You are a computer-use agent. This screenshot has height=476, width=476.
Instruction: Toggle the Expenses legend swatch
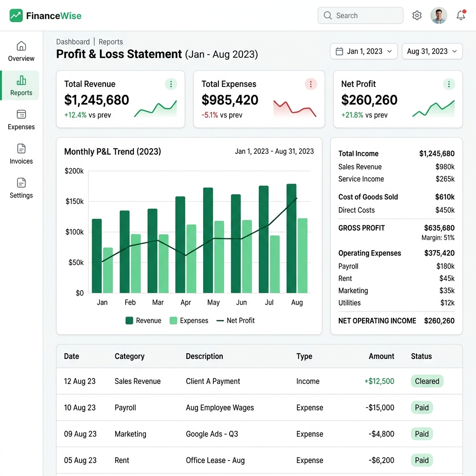(x=173, y=321)
